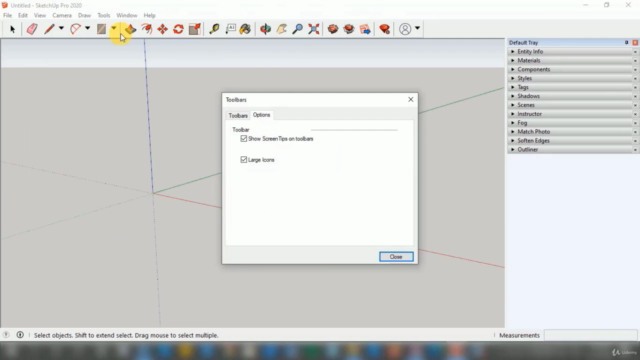The height and width of the screenshot is (360, 640).
Task: Click the geo-location status bar icon
Action: (x=6, y=335)
